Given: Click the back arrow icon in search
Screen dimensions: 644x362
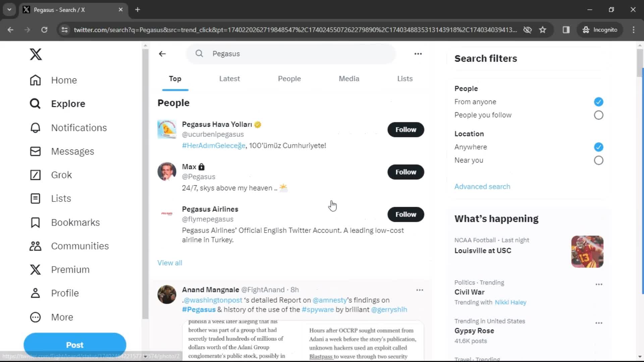Looking at the screenshot, I should (162, 53).
